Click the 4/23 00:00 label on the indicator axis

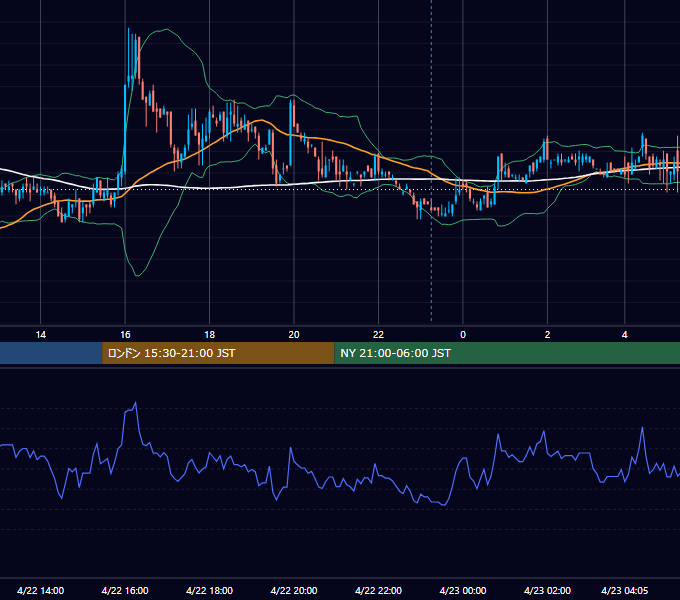coord(463,590)
